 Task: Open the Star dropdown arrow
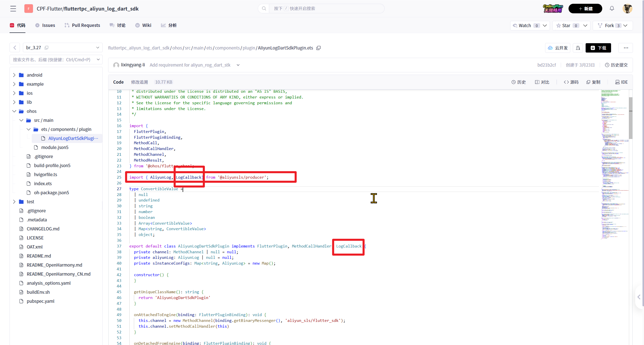point(585,25)
